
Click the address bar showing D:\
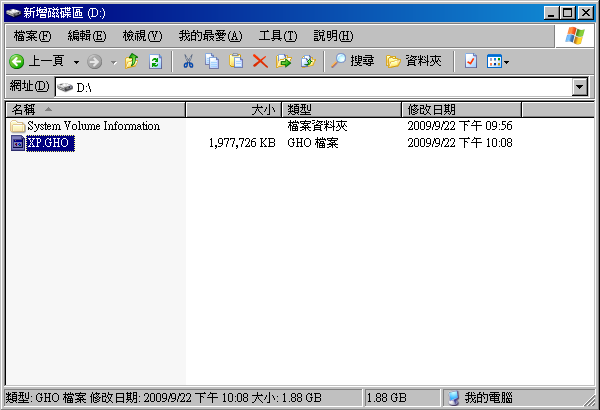[x=314, y=87]
